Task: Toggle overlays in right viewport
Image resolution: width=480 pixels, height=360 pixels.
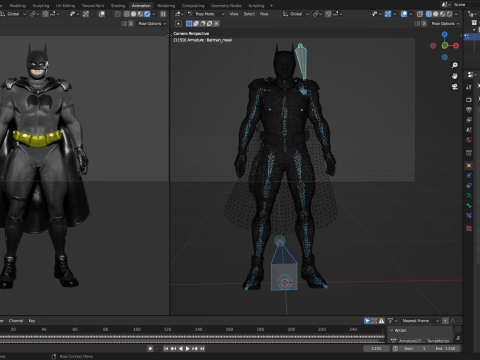Action: [404, 14]
